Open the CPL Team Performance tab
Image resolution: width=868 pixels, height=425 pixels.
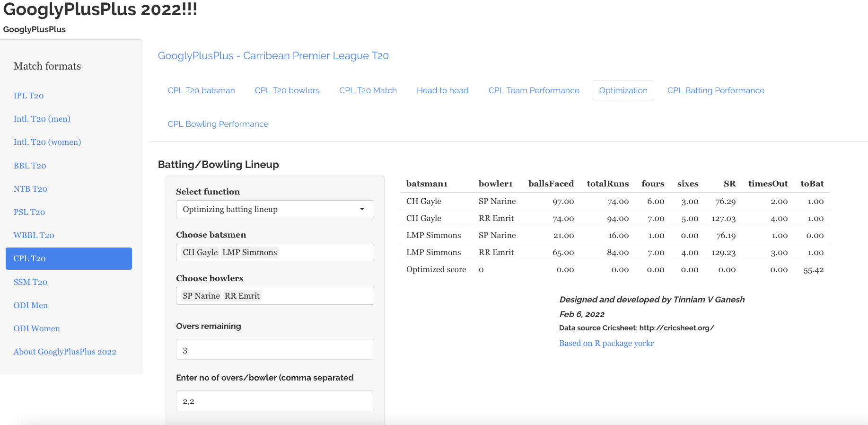[534, 90]
